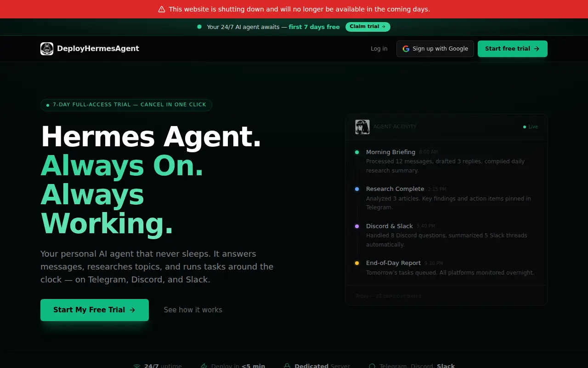588x368 pixels.
Task: Click the green Morning Briefing timeline dot
Action: pyautogui.click(x=357, y=152)
